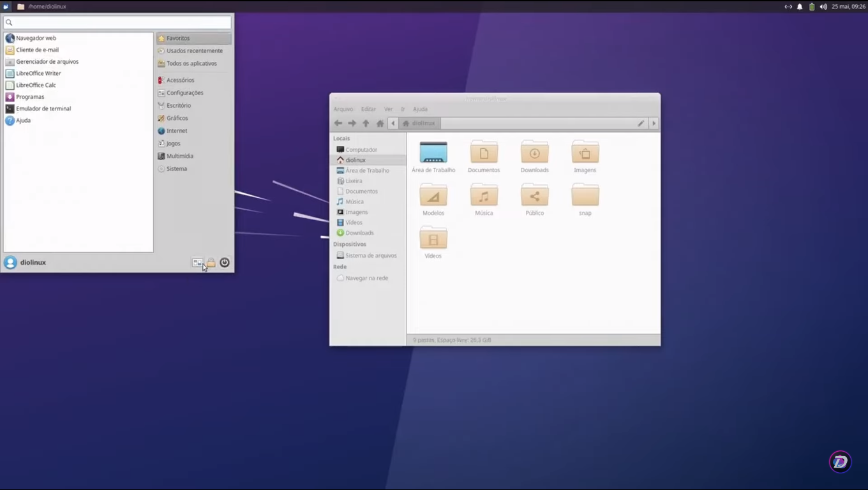Click the search field in the application menu
This screenshot has width=868, height=490.
click(x=117, y=22)
